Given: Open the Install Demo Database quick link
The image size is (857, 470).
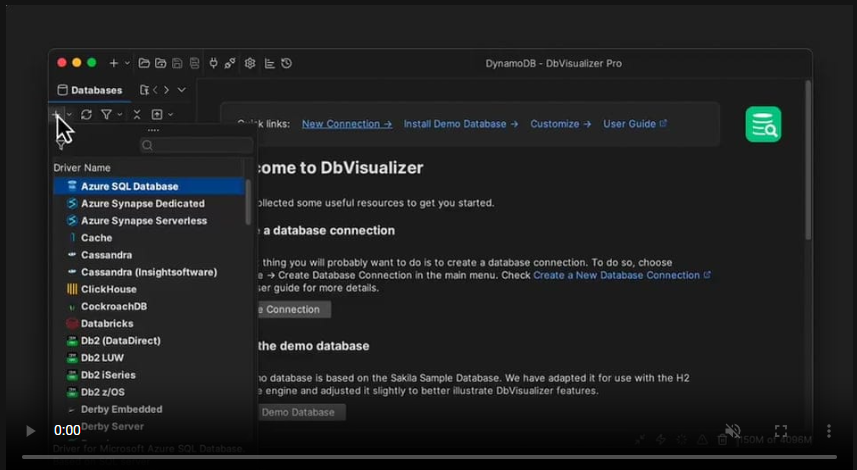Looking at the screenshot, I should 461,124.
